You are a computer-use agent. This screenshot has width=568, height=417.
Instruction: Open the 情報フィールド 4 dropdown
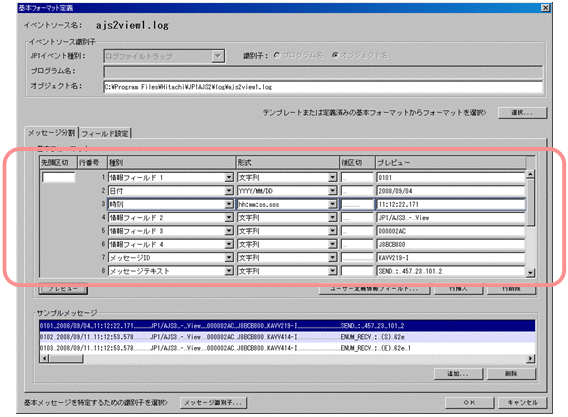pyautogui.click(x=229, y=245)
